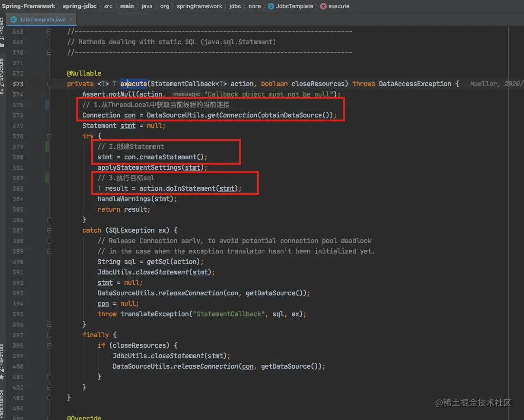Click the Java class icon on JdbcTemplate.java tab

pos(14,20)
